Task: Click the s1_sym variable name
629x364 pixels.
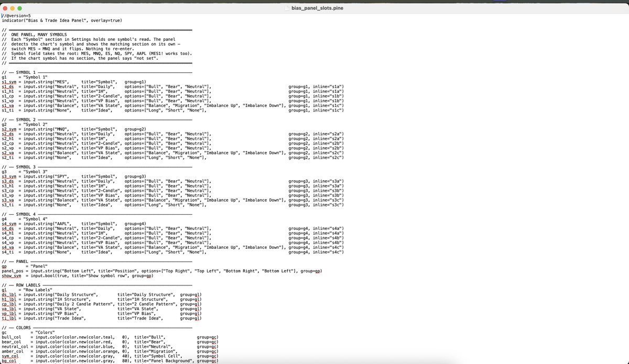Action: pyautogui.click(x=9, y=82)
